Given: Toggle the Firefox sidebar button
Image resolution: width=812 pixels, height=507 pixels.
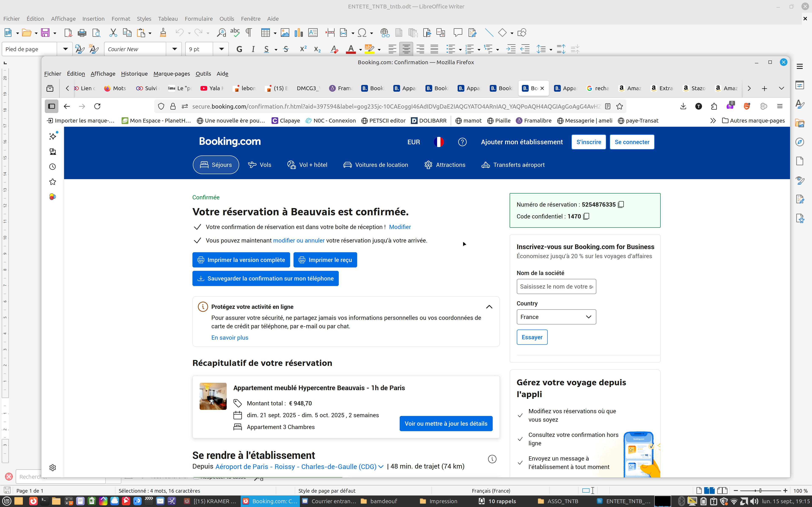Looking at the screenshot, I should pyautogui.click(x=51, y=106).
